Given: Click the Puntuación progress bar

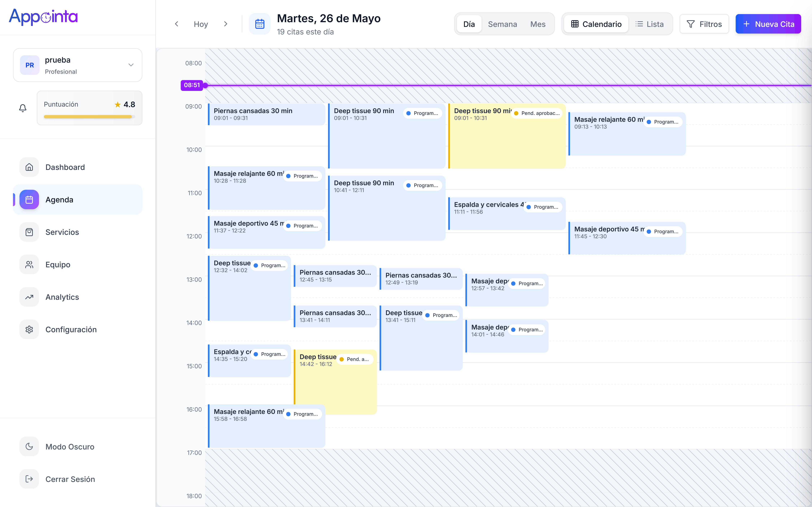Looking at the screenshot, I should coord(90,117).
